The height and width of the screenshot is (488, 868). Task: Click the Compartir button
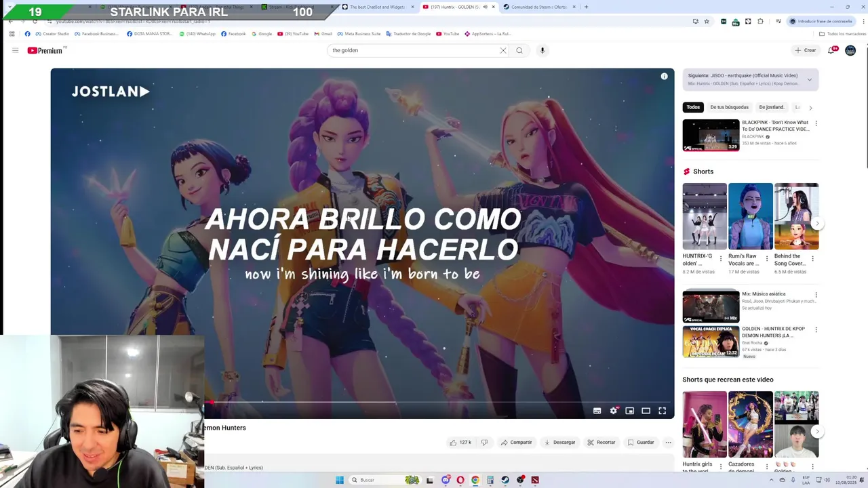(x=516, y=443)
